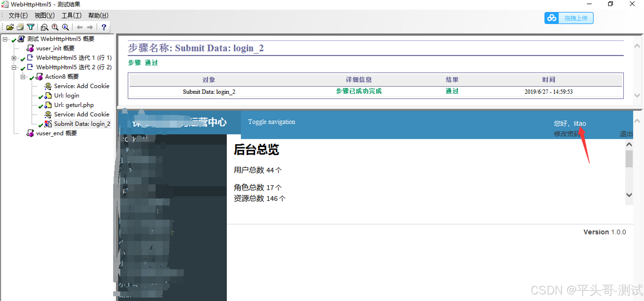Screen dimensions: 644x301
Task: Open the Filter funnel tool
Action: pos(31,27)
